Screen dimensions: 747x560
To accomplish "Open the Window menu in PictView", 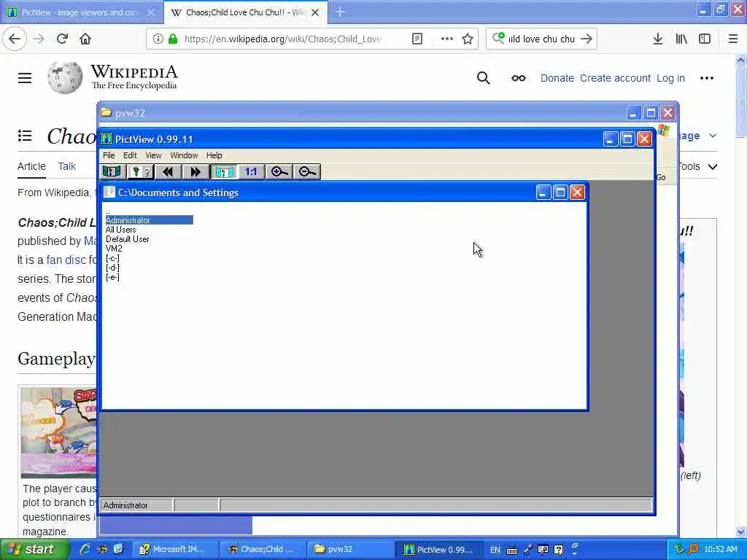I will [184, 155].
